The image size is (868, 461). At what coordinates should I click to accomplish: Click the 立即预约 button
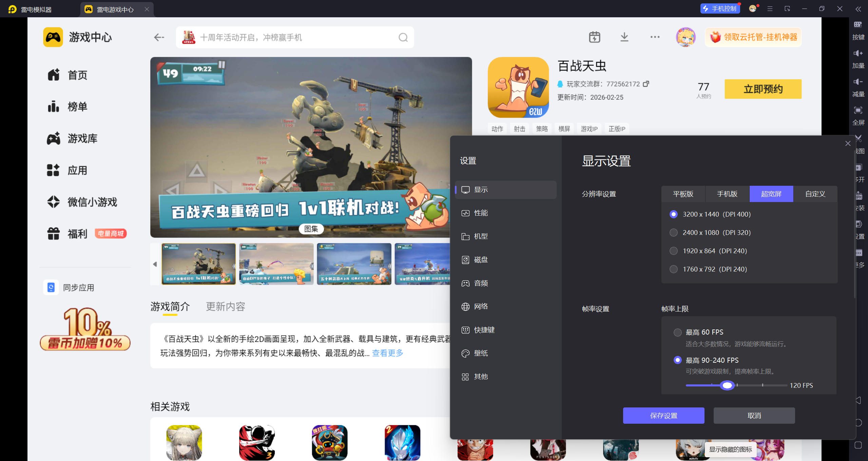click(x=763, y=89)
